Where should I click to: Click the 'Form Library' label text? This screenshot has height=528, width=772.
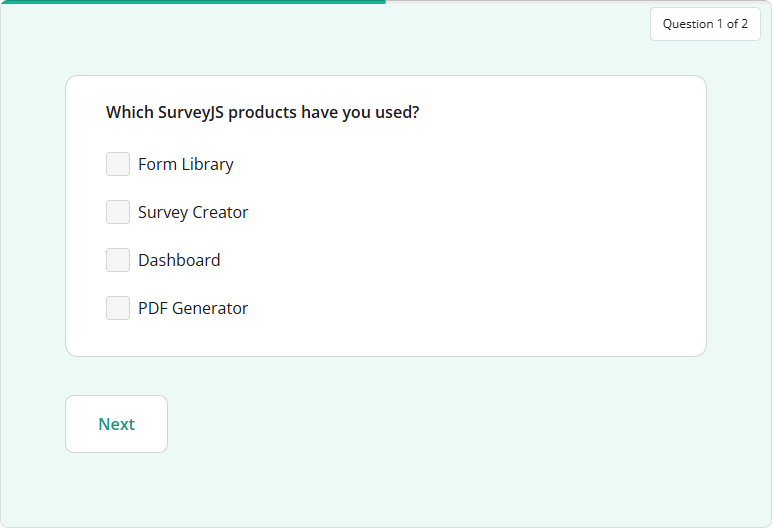tap(186, 165)
